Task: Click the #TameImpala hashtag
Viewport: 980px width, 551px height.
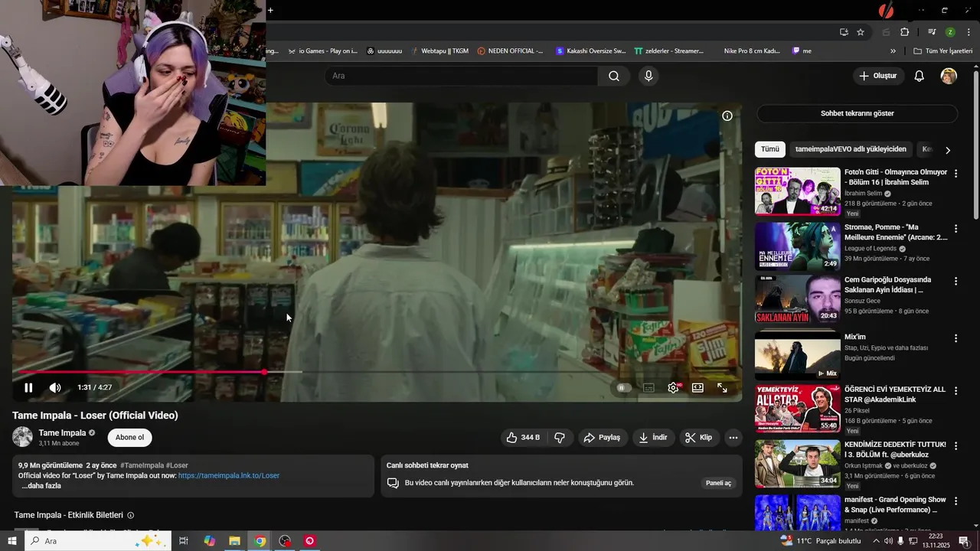Action: pos(142,465)
